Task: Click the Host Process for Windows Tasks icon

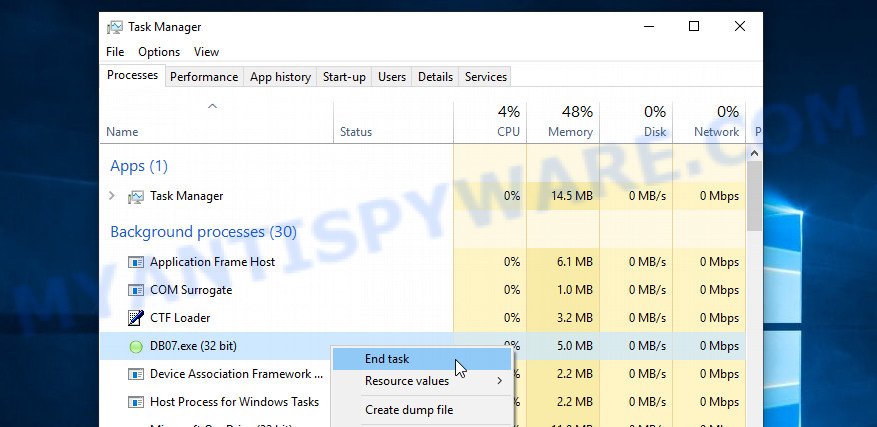Action: (136, 402)
